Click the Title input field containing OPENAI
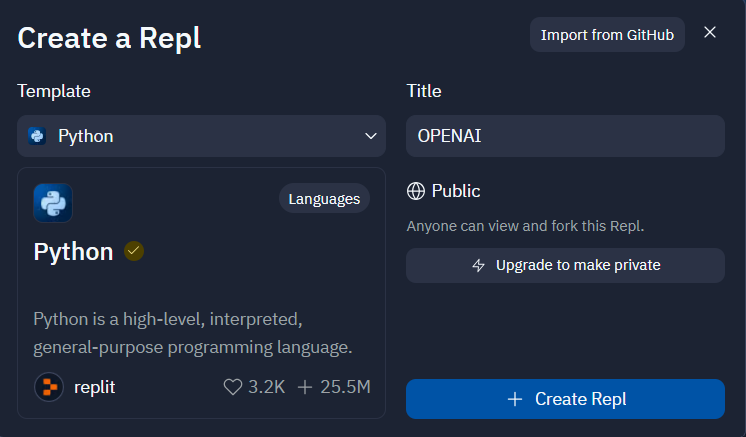Screen dimensions: 746x437 coord(565,136)
